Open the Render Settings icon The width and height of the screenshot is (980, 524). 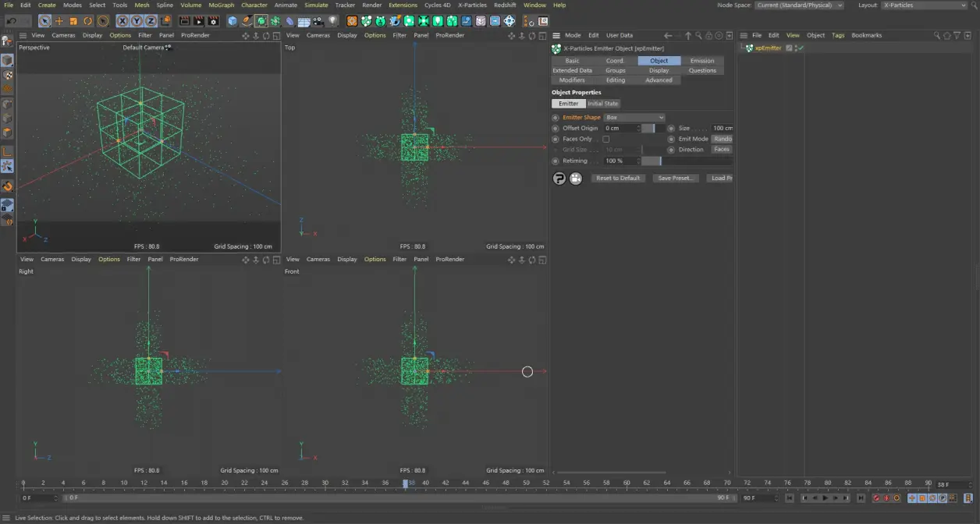[x=213, y=21]
